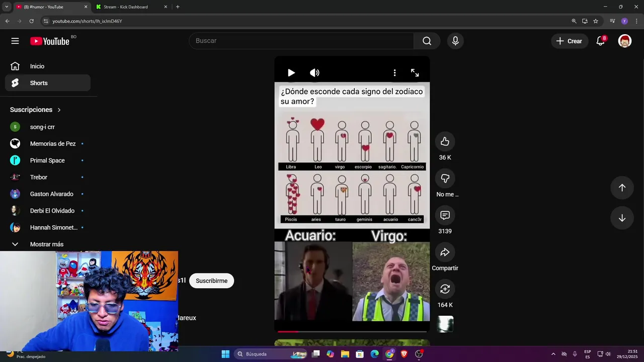
Task: Open the YouTube guide hamburger menu
Action: click(15, 41)
